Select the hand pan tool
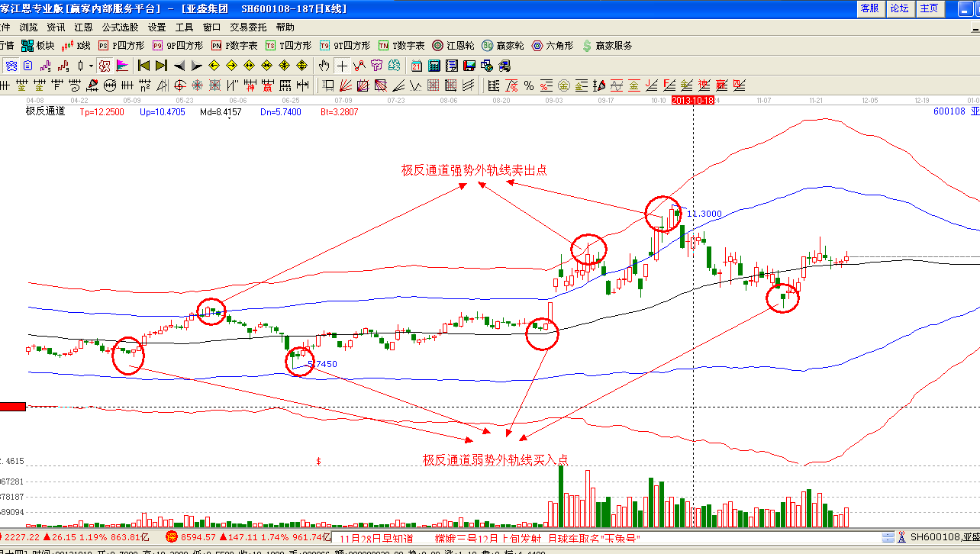The width and height of the screenshot is (980, 554). 324,66
